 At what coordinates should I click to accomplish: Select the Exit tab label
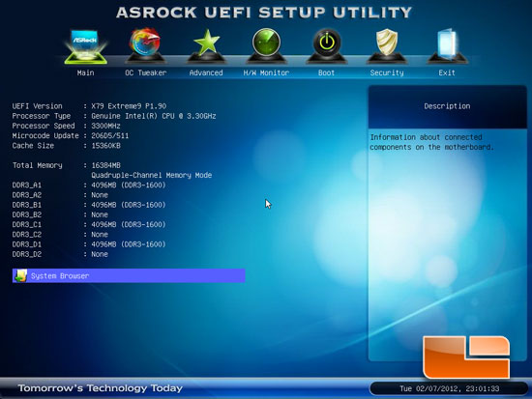click(447, 72)
